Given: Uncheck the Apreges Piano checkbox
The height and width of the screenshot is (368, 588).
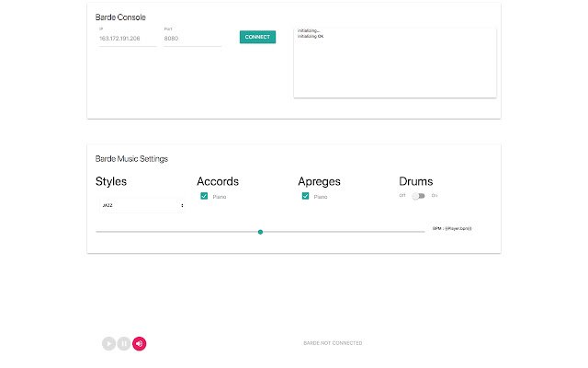Looking at the screenshot, I should (305, 196).
